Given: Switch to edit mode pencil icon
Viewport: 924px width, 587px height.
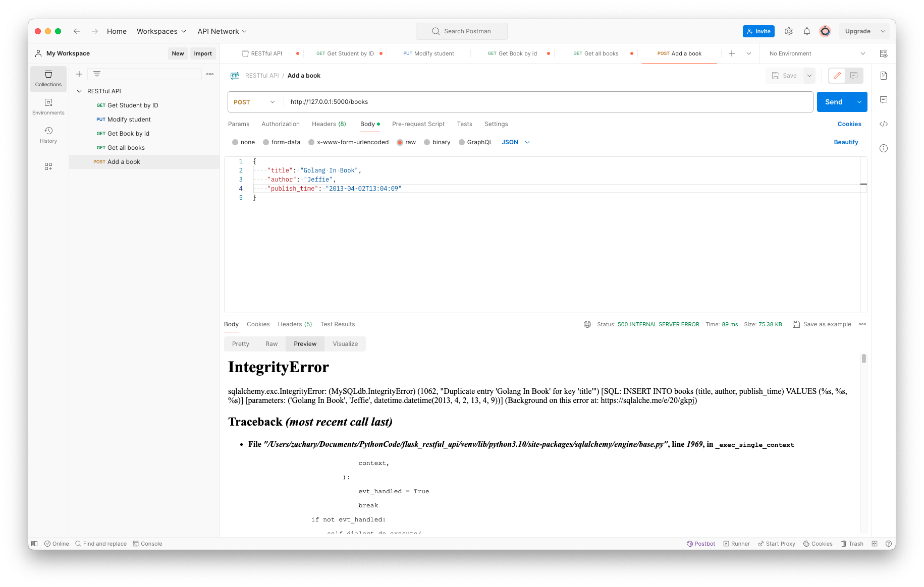Looking at the screenshot, I should (x=837, y=76).
